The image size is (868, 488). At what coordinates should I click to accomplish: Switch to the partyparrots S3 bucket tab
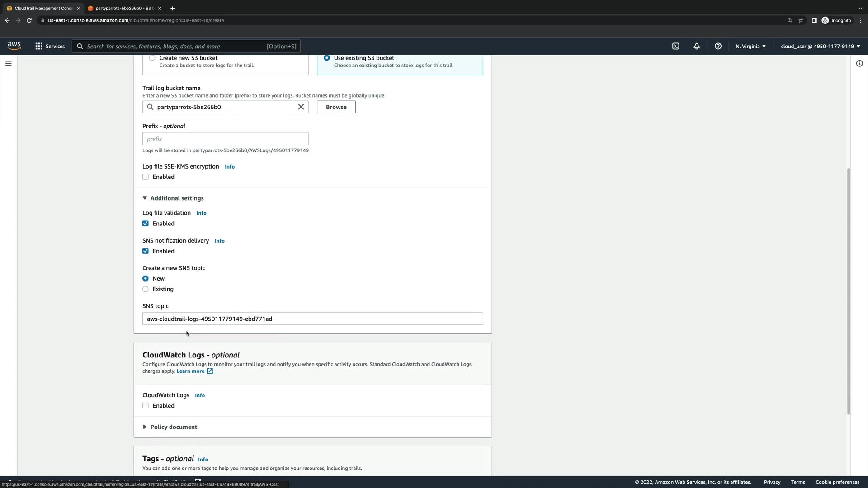pos(123,8)
